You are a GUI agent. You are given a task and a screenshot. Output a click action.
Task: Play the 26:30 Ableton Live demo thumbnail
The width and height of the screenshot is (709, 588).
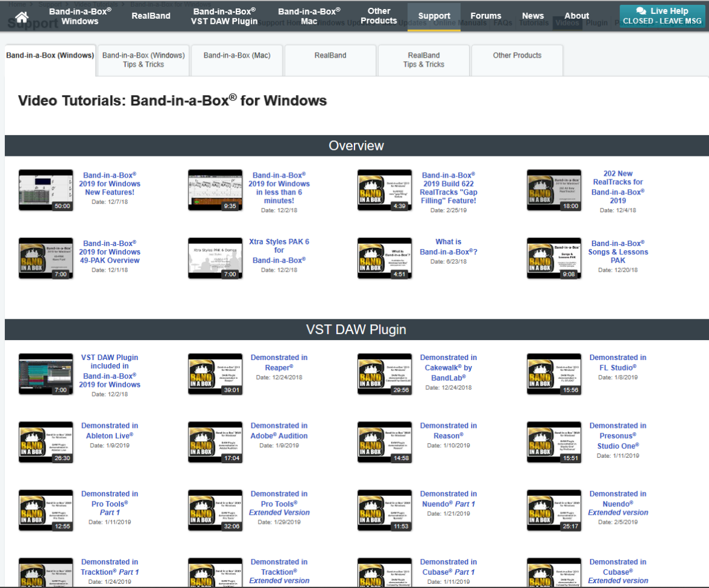45,443
